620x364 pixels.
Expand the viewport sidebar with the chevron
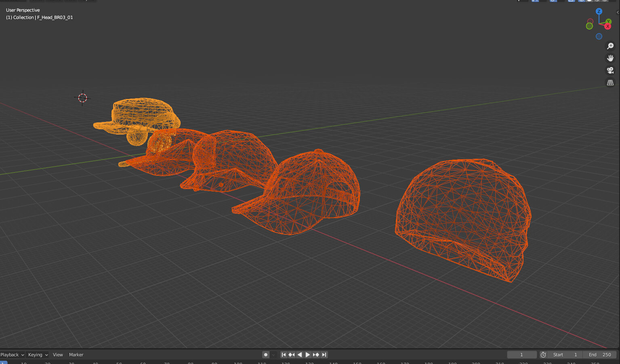[618, 12]
